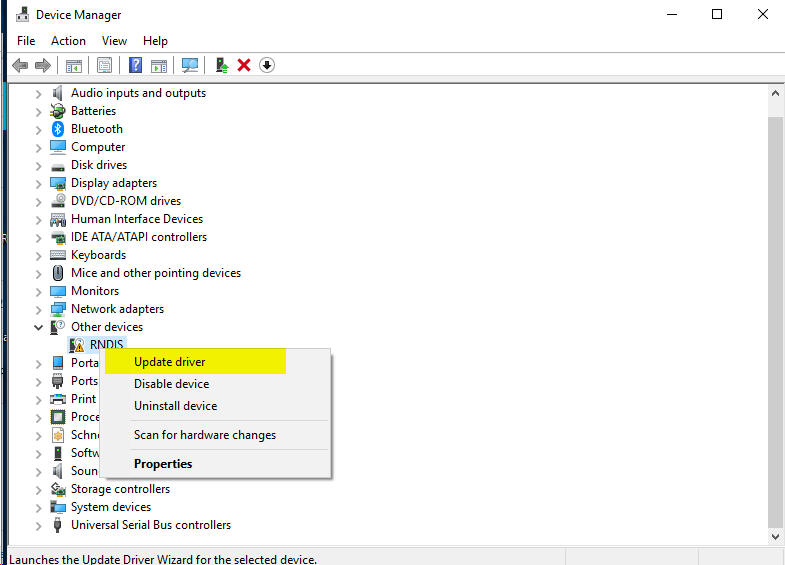Click the scan for hardware changes monitor icon
This screenshot has height=565, width=785.
[190, 65]
